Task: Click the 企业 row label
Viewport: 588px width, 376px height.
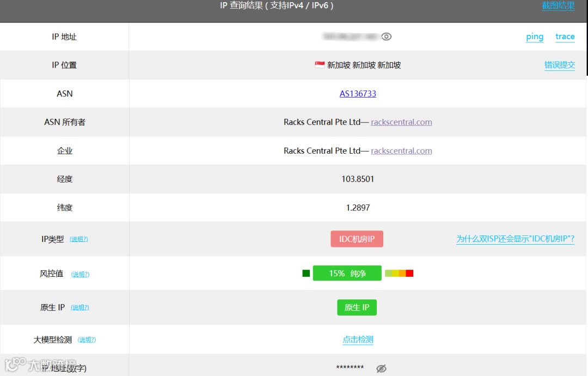Action: click(64, 150)
